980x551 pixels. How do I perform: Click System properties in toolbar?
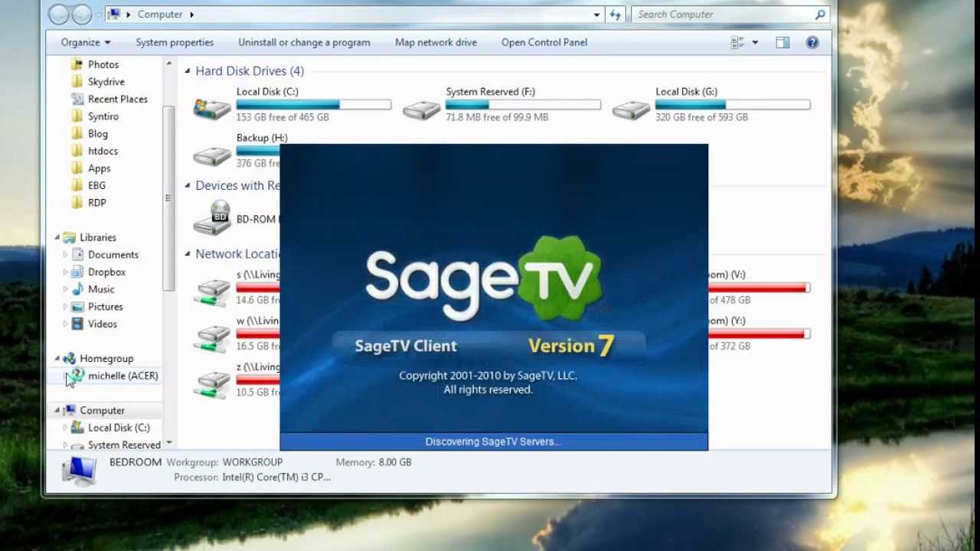(175, 43)
